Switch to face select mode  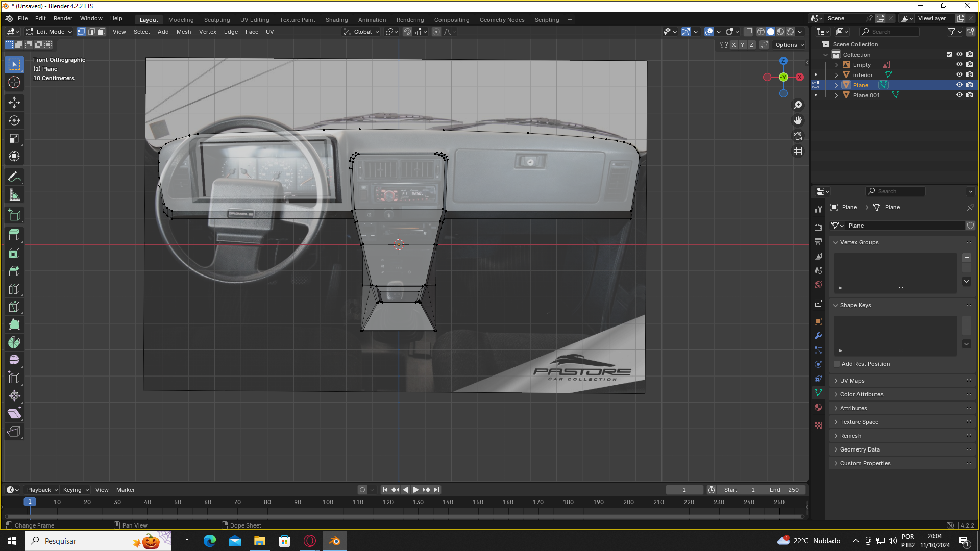tap(101, 32)
